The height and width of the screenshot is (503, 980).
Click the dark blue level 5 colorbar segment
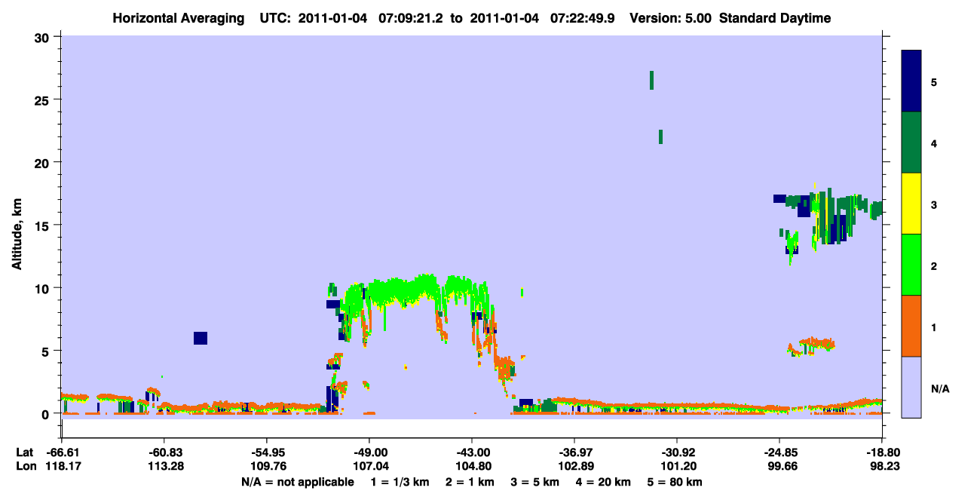tap(911, 81)
